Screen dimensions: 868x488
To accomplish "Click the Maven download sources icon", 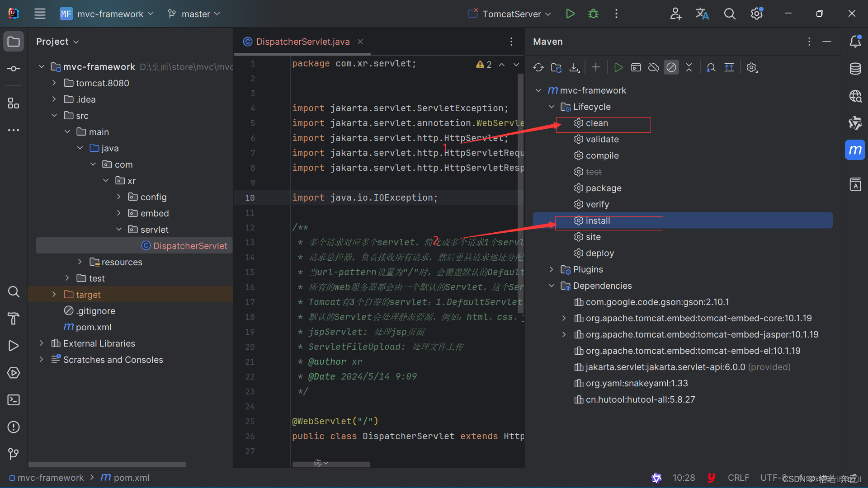I will 574,67.
